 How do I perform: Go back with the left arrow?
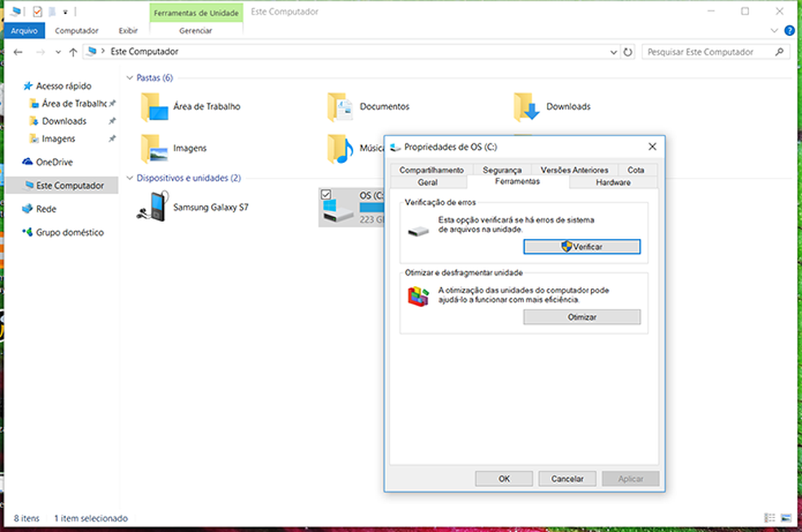(19, 52)
